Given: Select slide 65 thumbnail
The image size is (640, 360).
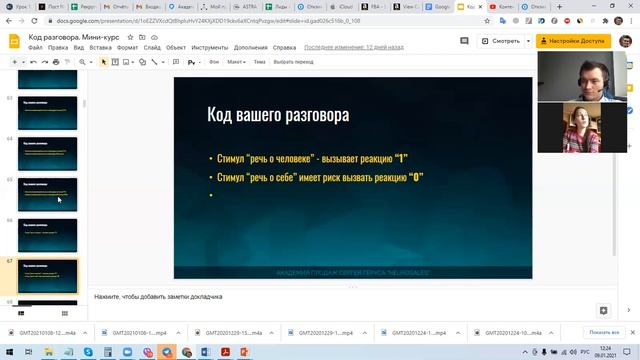Looking at the screenshot, I should tap(47, 195).
